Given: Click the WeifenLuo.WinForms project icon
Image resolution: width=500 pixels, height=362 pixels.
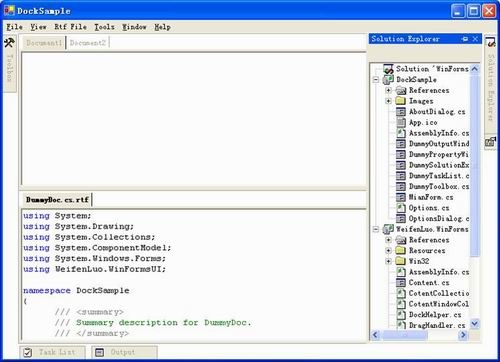Looking at the screenshot, I should pyautogui.click(x=388, y=229).
